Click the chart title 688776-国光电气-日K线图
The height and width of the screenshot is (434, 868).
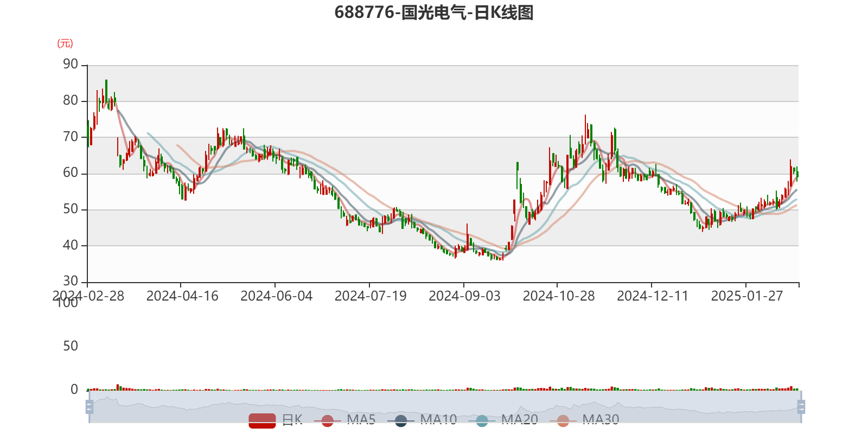click(434, 12)
